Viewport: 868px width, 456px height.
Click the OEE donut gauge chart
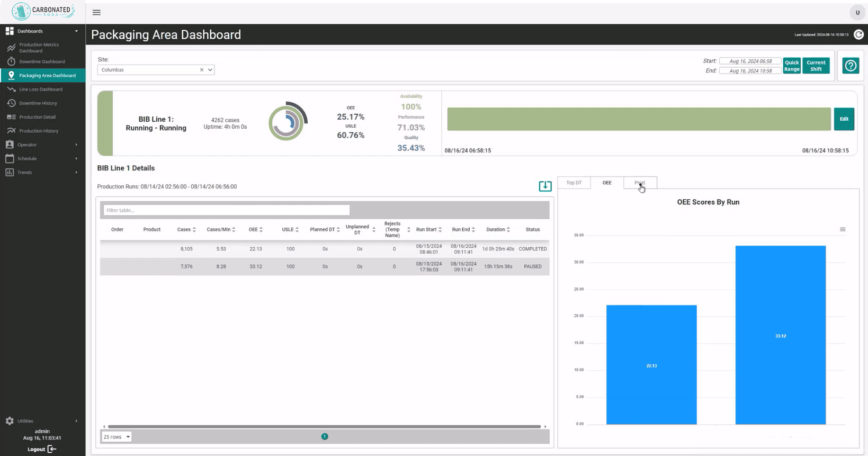[288, 121]
